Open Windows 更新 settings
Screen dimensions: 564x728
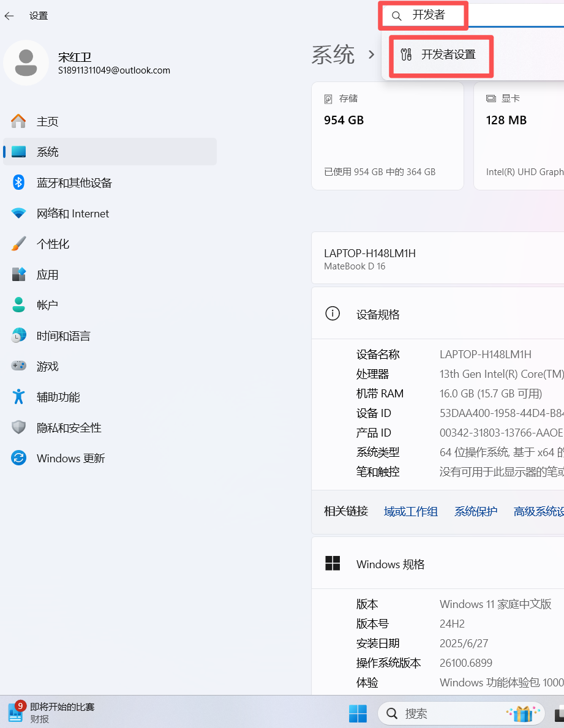[110, 458]
